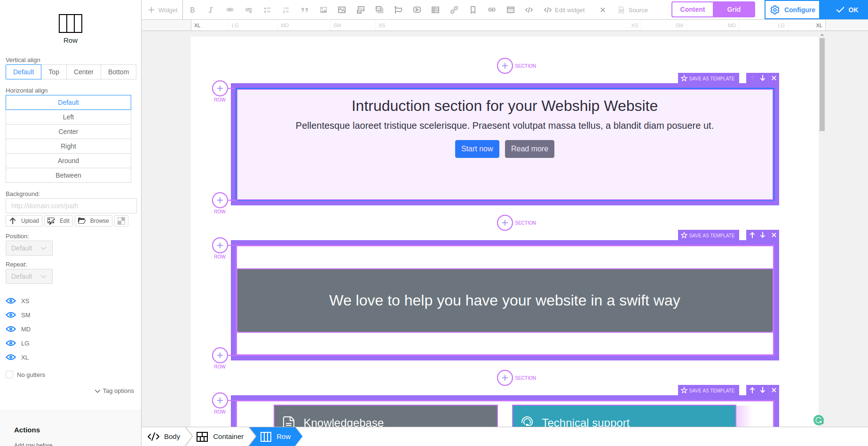Set vertical align to Top
The image size is (868, 446).
[54, 72]
